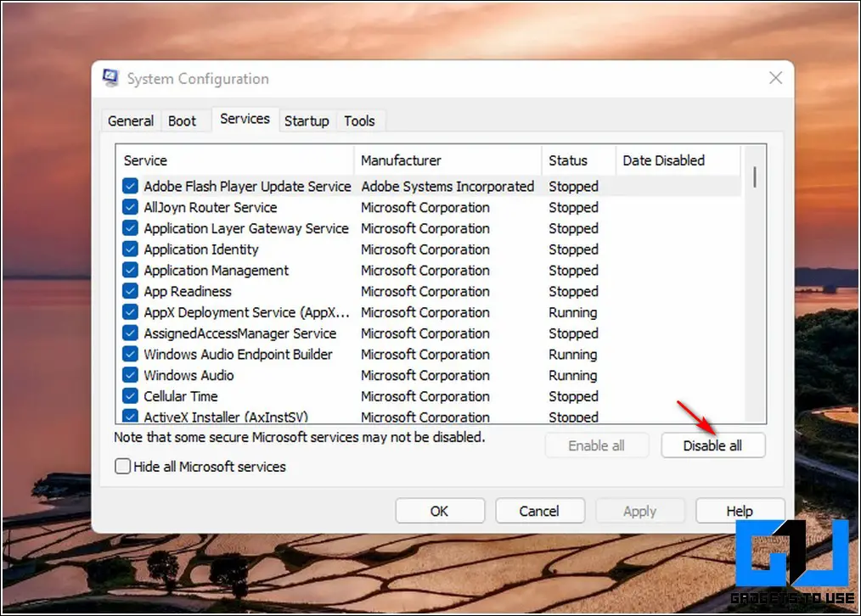Click the Apply button
Viewport: 861px width, 616px height.
coord(639,511)
